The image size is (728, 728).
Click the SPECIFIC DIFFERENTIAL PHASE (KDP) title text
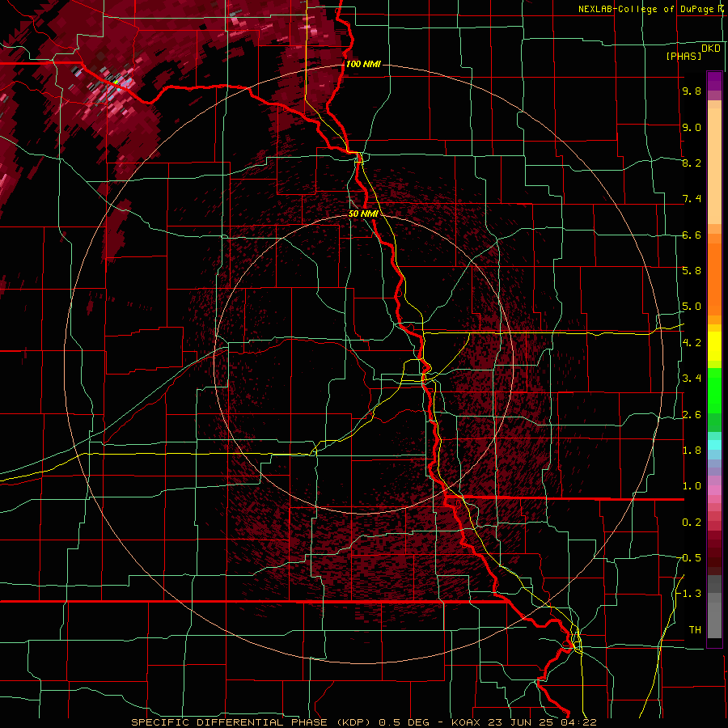(252, 722)
